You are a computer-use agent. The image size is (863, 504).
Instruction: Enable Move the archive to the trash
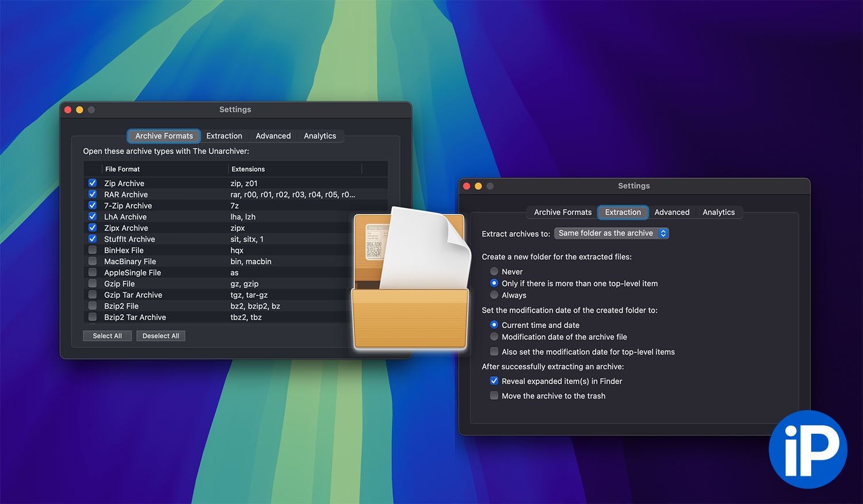pyautogui.click(x=494, y=396)
